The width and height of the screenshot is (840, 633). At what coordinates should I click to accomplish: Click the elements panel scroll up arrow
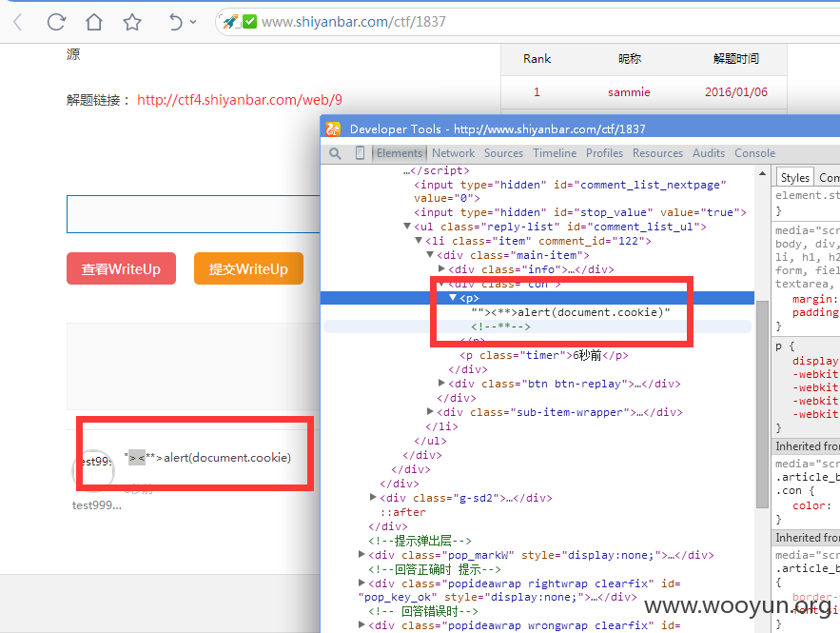(x=762, y=173)
